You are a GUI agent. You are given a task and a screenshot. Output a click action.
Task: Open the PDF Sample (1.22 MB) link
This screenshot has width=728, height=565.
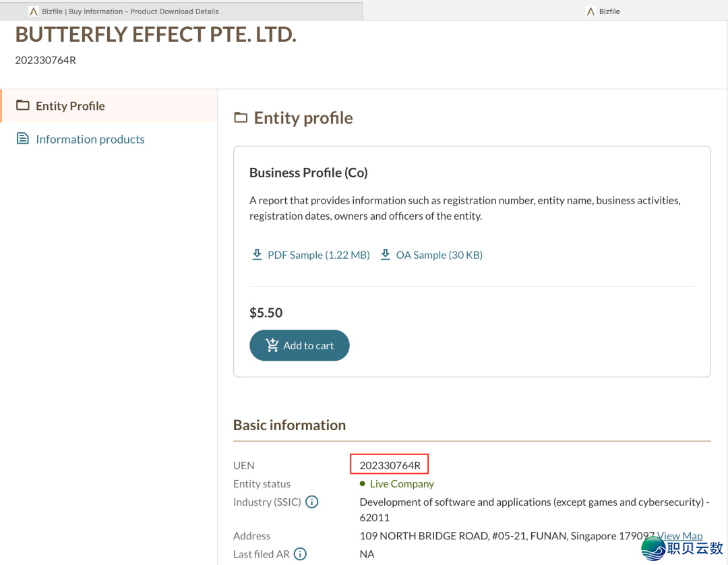point(318,255)
